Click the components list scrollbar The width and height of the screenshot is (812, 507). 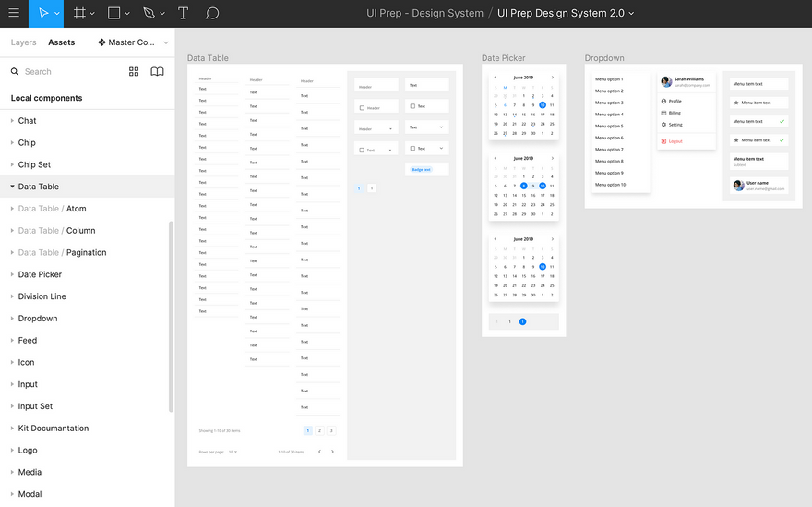click(171, 316)
